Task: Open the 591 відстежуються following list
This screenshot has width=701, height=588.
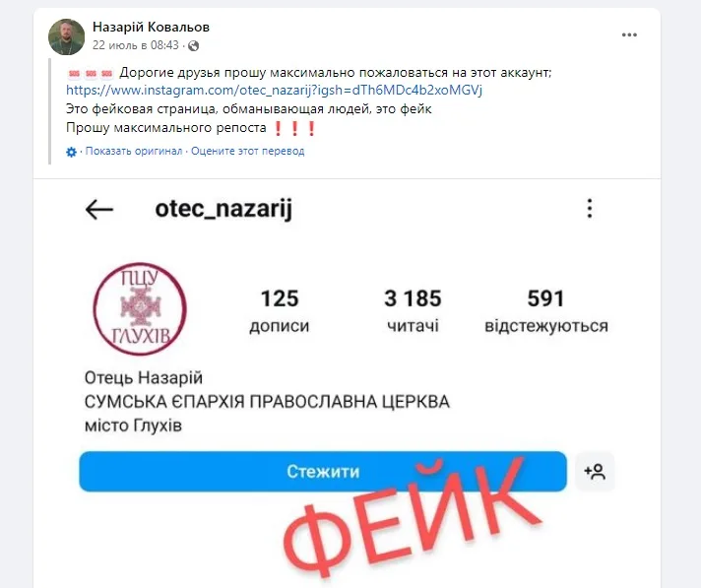Action: tap(546, 311)
